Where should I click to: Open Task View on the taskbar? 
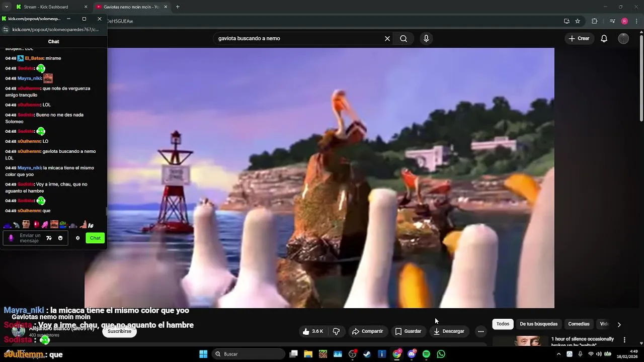pyautogui.click(x=294, y=354)
